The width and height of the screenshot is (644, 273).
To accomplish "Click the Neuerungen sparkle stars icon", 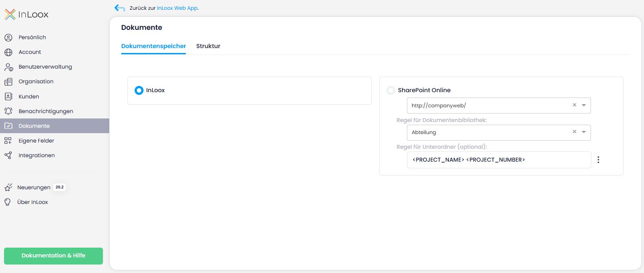I will pos(8,187).
